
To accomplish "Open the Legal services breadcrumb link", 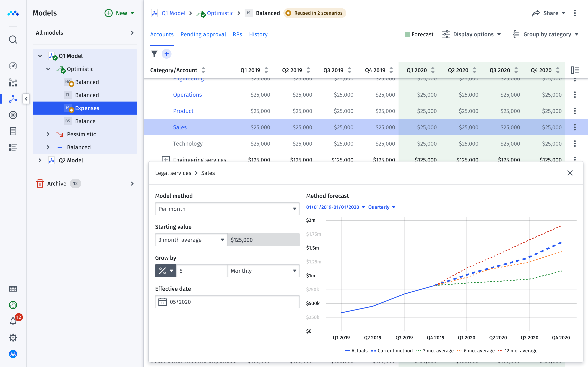I will coord(173,173).
